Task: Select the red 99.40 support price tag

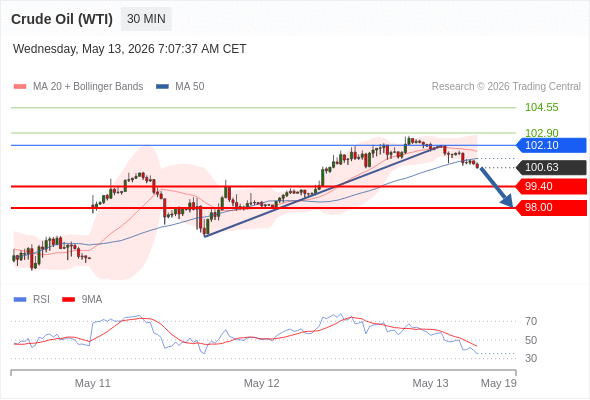Action: point(551,186)
